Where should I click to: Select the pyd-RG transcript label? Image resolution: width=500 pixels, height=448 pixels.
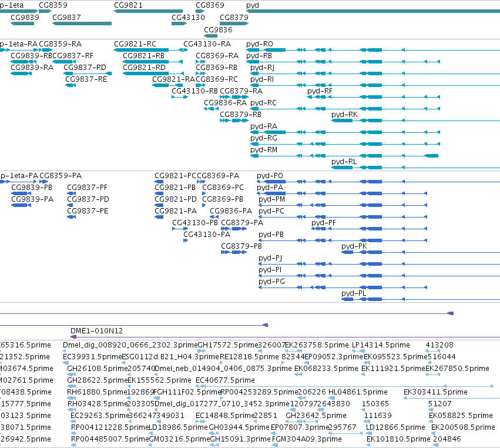(264, 138)
